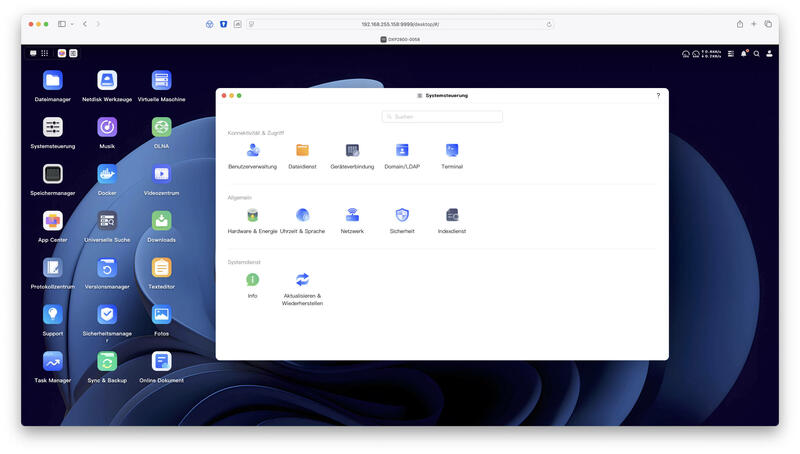Viewport: 800px width, 454px height.
Task: Open the apps grid in the taskbar
Action: point(45,53)
